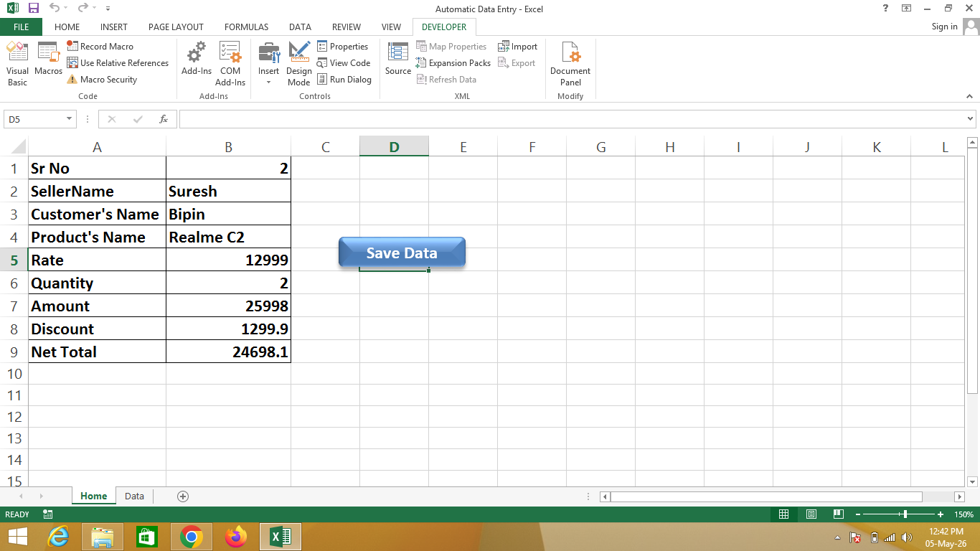
Task: Open control Properties
Action: point(342,46)
